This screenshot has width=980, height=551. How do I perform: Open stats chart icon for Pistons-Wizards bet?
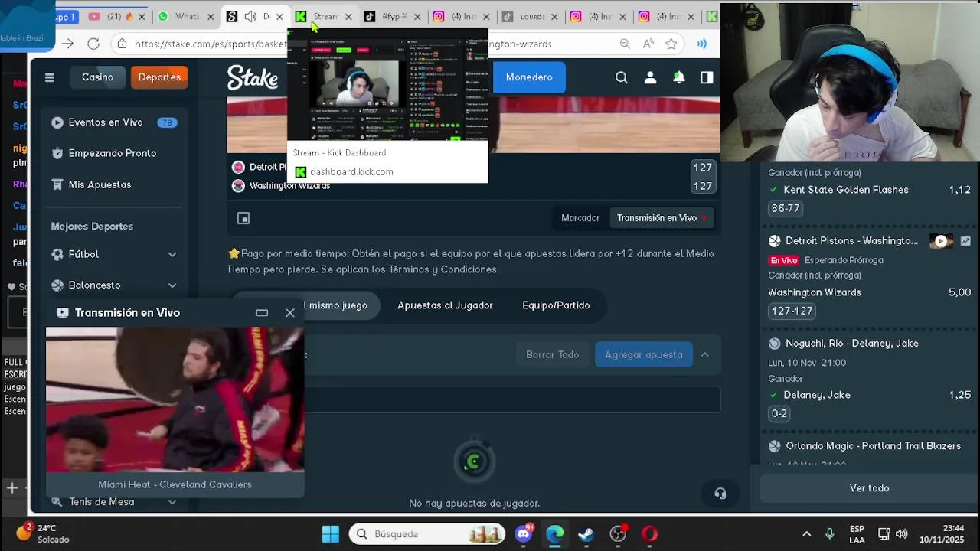(x=965, y=241)
